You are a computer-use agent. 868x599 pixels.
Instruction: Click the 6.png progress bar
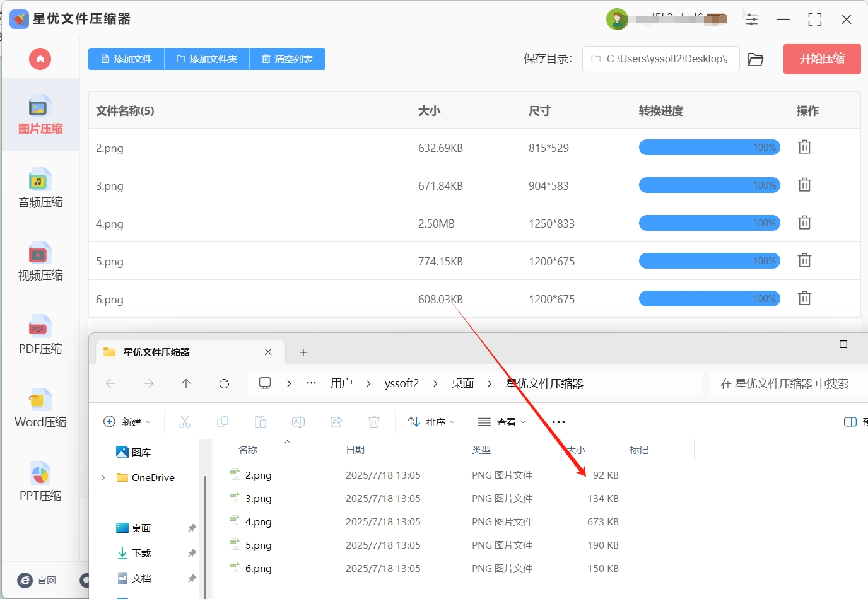tap(710, 299)
